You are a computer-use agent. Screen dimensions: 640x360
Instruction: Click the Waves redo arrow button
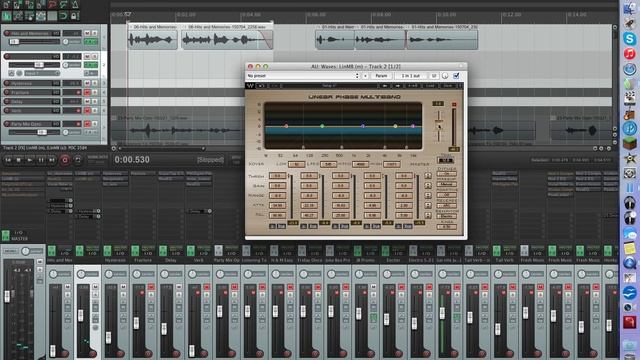tap(275, 86)
